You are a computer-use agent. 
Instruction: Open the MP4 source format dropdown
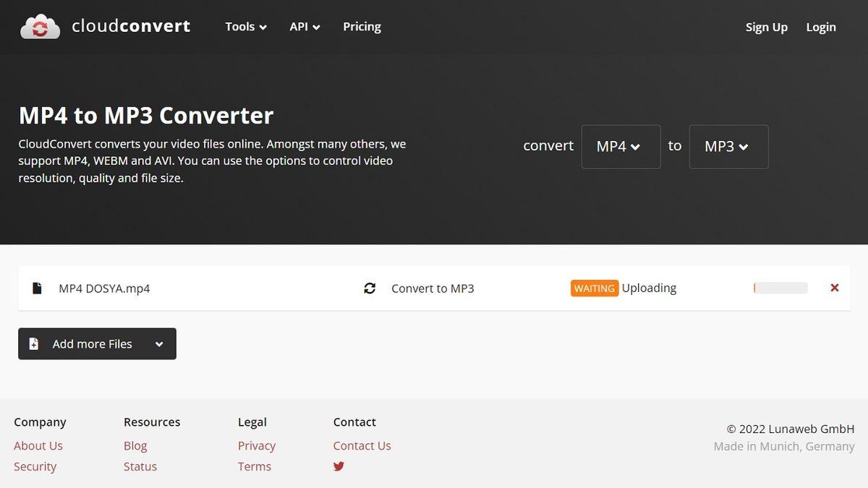[x=621, y=147]
